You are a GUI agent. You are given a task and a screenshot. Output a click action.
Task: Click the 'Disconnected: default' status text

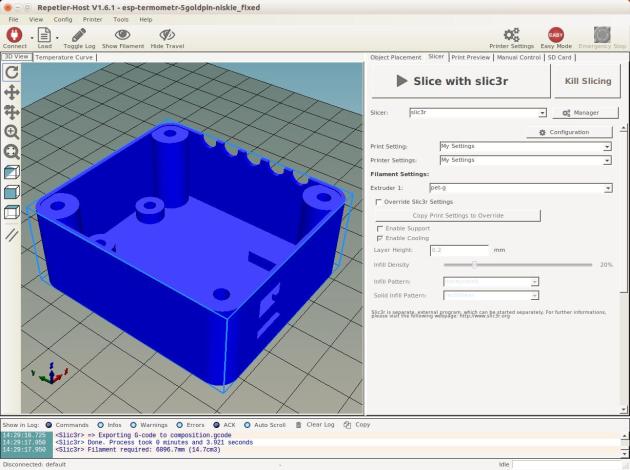coord(34,464)
